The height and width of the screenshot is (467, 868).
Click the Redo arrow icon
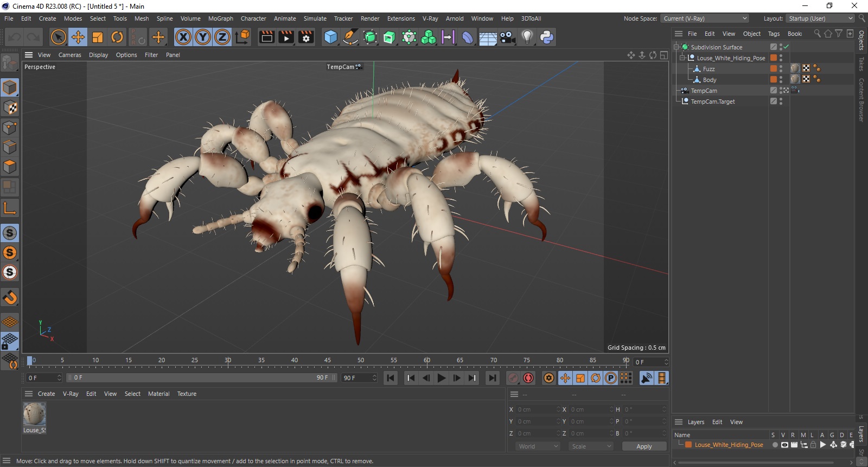pos(34,37)
